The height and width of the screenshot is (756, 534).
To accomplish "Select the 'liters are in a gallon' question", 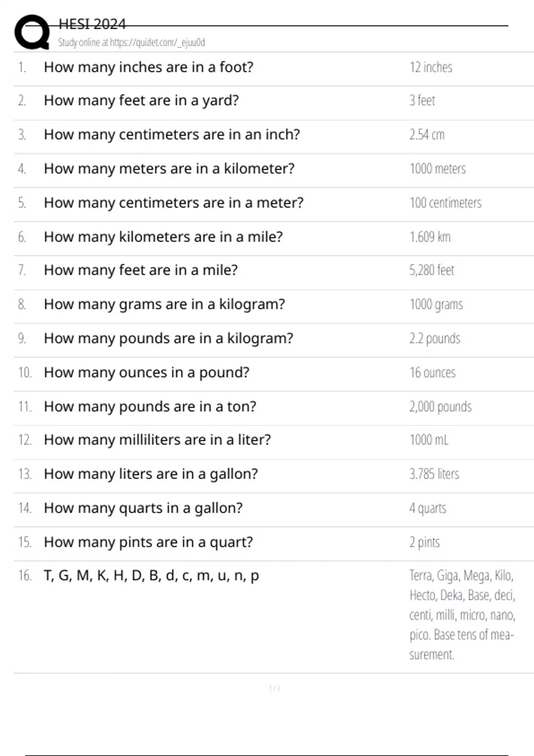I will click(151, 474).
